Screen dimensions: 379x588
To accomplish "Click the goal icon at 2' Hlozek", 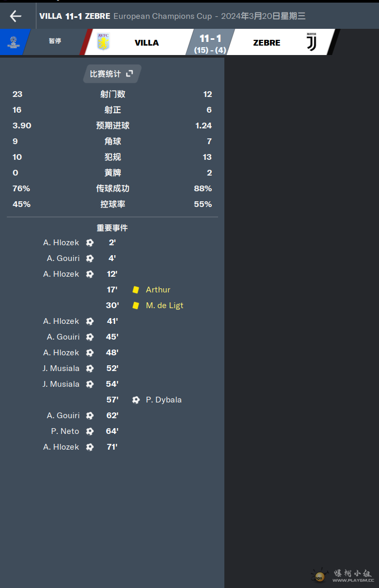I will [90, 243].
